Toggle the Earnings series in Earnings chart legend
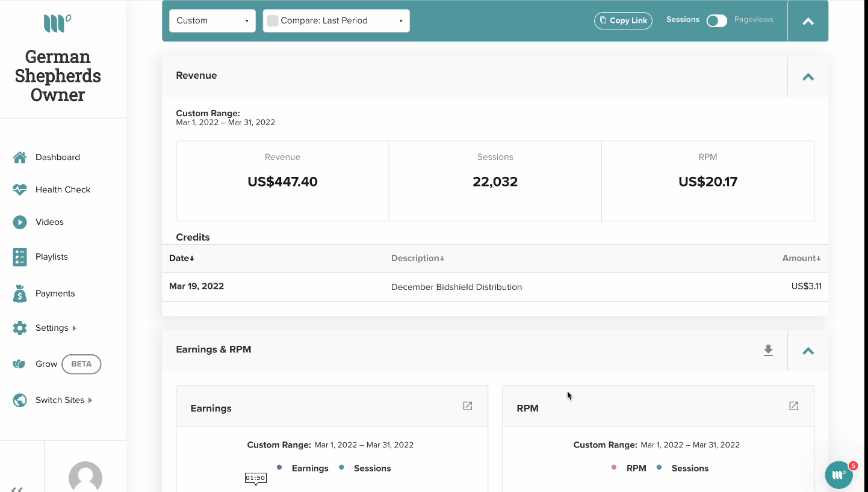Viewport: 868px width, 492px height. coord(303,468)
